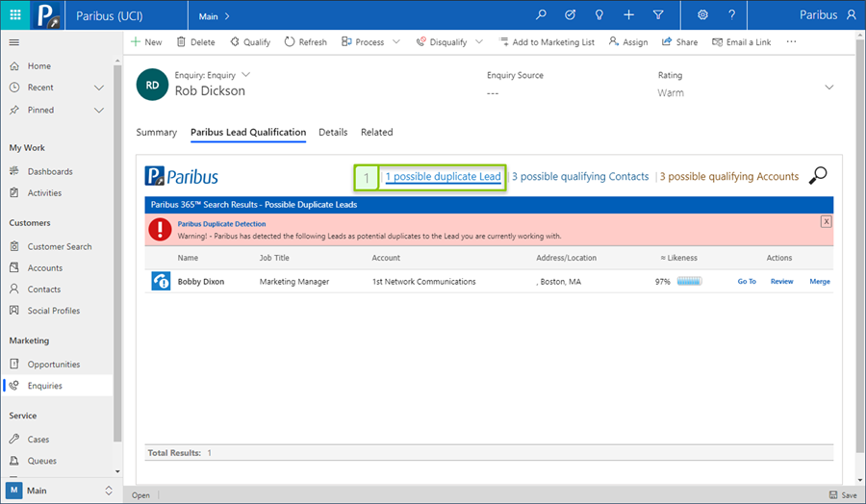This screenshot has width=866, height=504.
Task: Open settings gear icon
Action: (702, 14)
